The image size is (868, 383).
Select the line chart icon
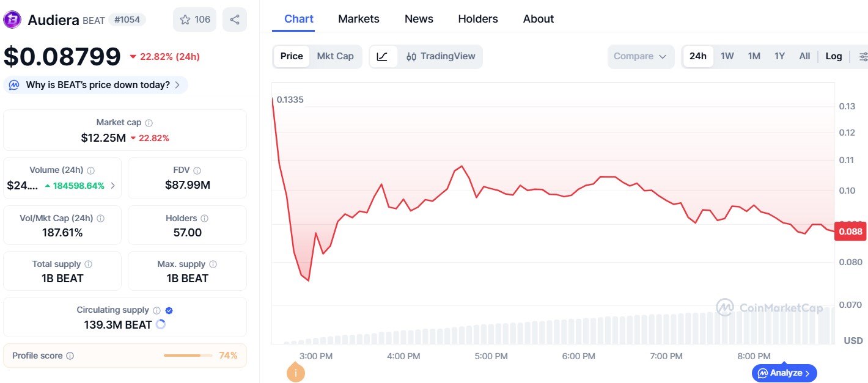383,57
